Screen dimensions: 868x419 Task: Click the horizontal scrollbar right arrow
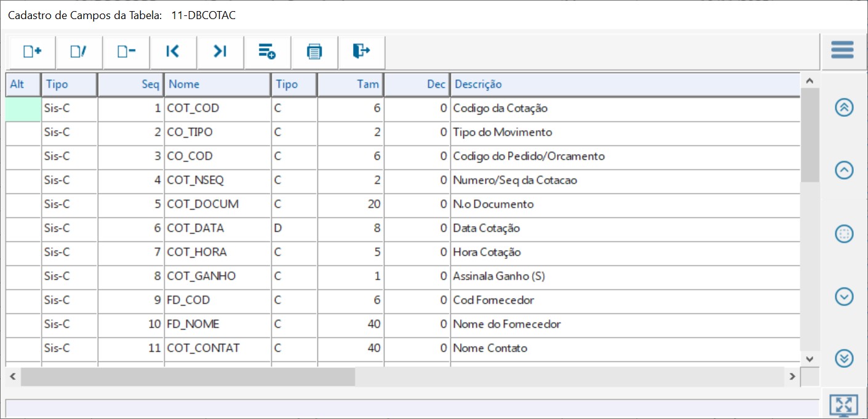coord(793,377)
